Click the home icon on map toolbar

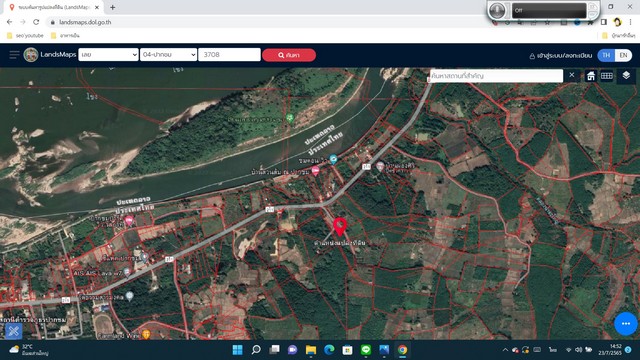coord(591,76)
